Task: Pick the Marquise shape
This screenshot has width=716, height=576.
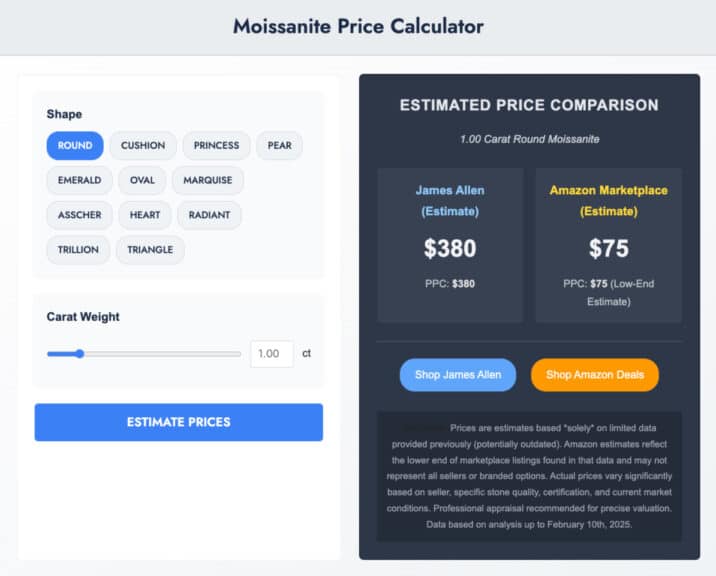Action: pyautogui.click(x=207, y=181)
